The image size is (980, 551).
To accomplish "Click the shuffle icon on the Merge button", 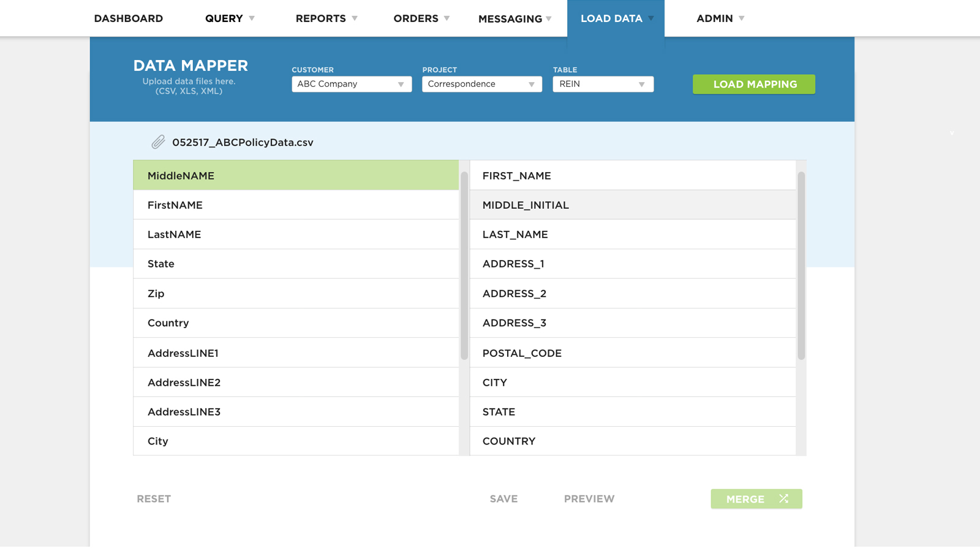I will pyautogui.click(x=783, y=498).
